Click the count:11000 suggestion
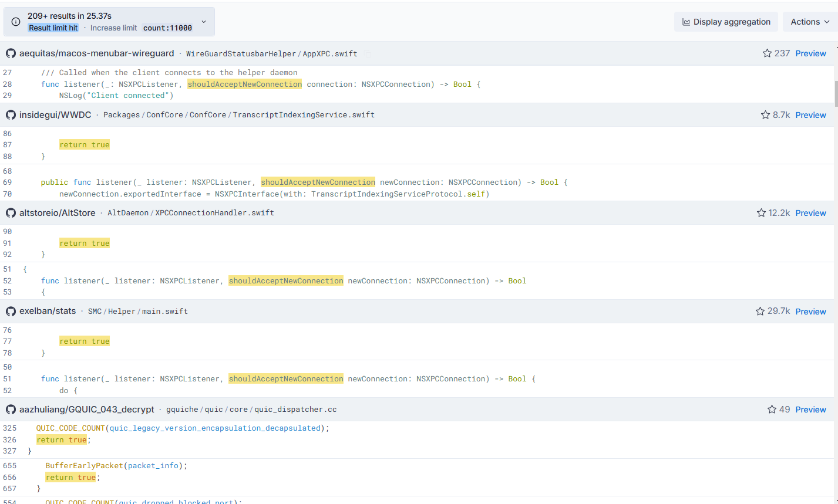The image size is (838, 504). (167, 28)
